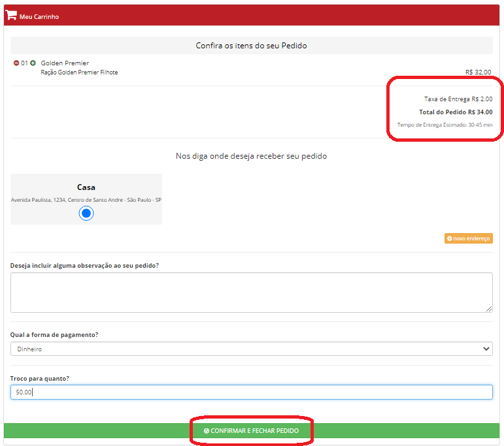The height and width of the screenshot is (446, 504).
Task: Click the Meu Carrinho header title
Action: [x=39, y=16]
